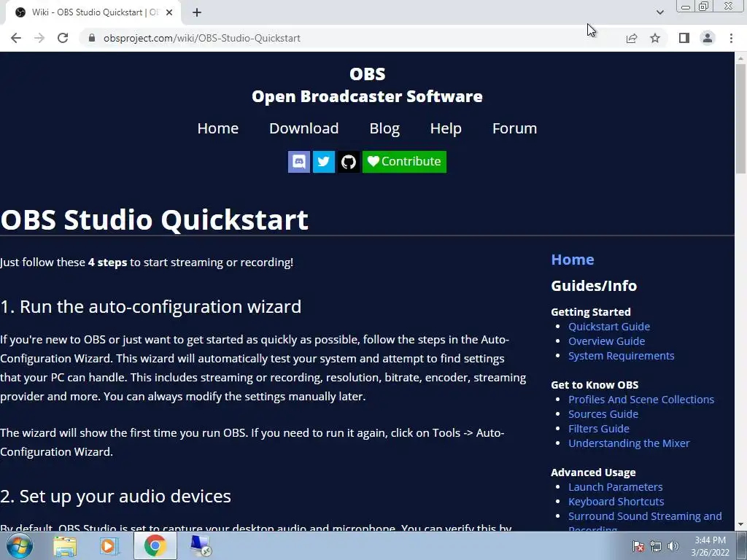Click the network tray icon
Viewport: 747px width, 560px height.
(x=656, y=546)
